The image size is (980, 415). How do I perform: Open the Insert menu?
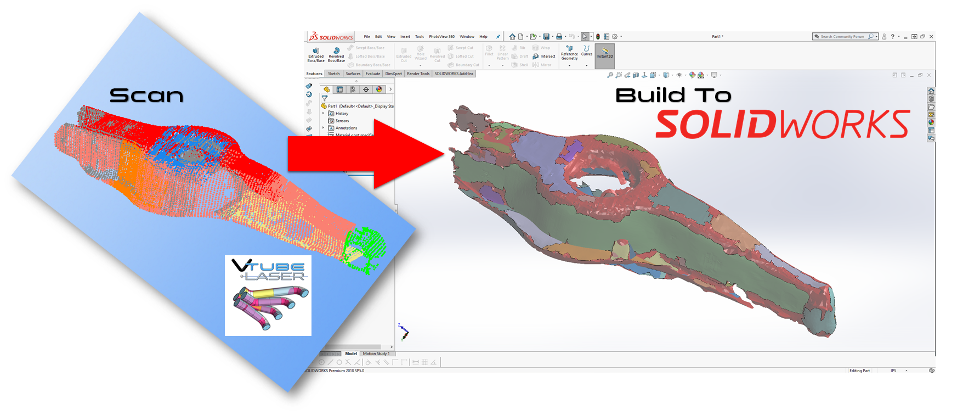pos(405,37)
